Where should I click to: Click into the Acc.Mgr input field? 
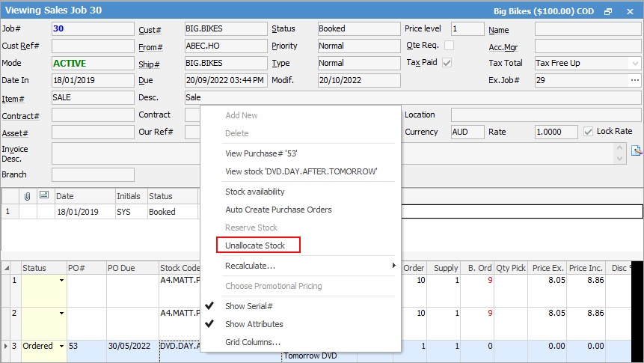click(587, 46)
